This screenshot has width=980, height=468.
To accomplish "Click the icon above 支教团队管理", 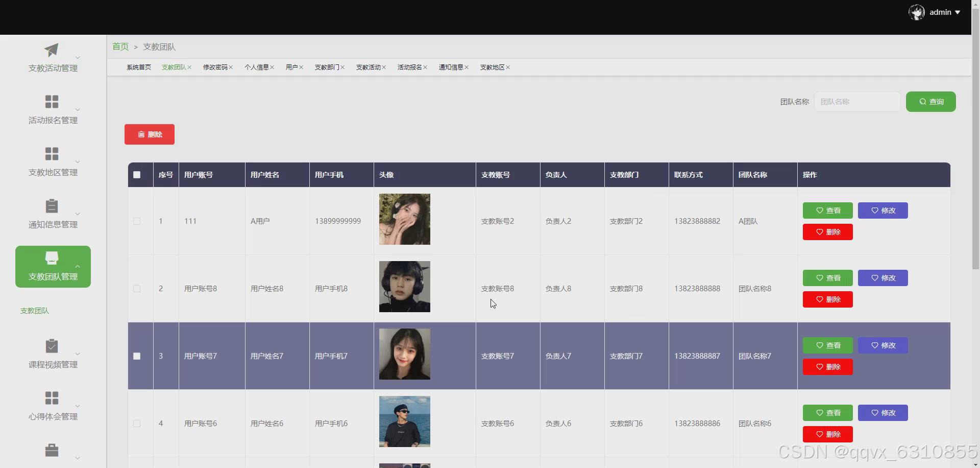I will tap(52, 258).
